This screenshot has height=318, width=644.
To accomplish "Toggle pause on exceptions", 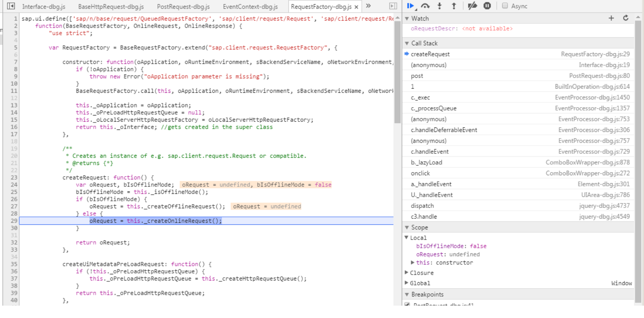I will pyautogui.click(x=487, y=6).
